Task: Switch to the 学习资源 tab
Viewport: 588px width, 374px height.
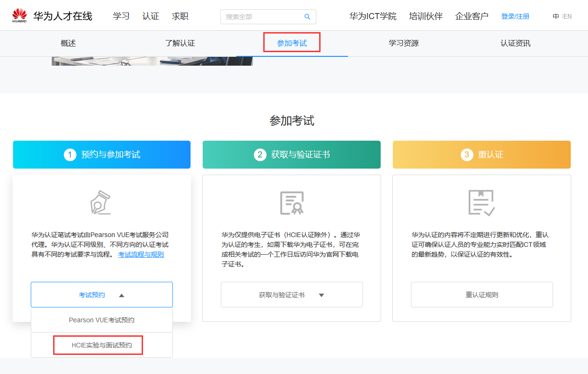Action: 403,43
